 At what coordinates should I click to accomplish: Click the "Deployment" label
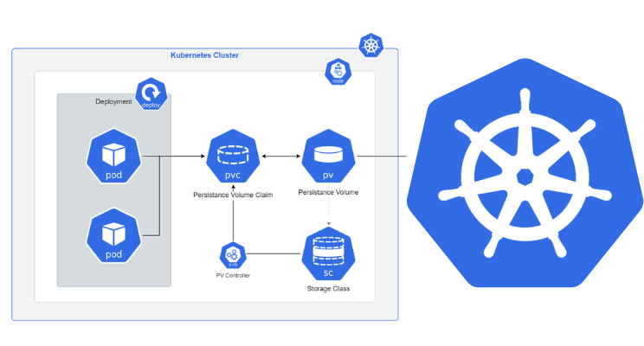[113, 102]
